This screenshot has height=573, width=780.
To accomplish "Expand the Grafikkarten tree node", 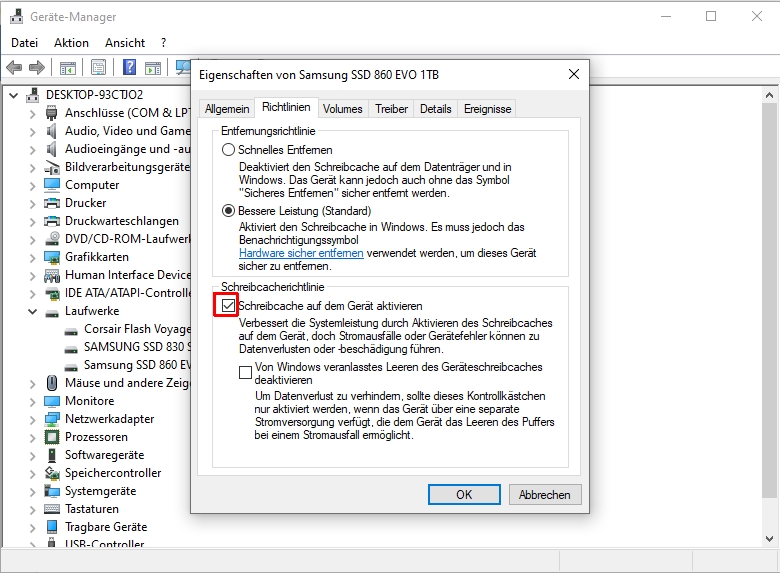I will point(32,258).
